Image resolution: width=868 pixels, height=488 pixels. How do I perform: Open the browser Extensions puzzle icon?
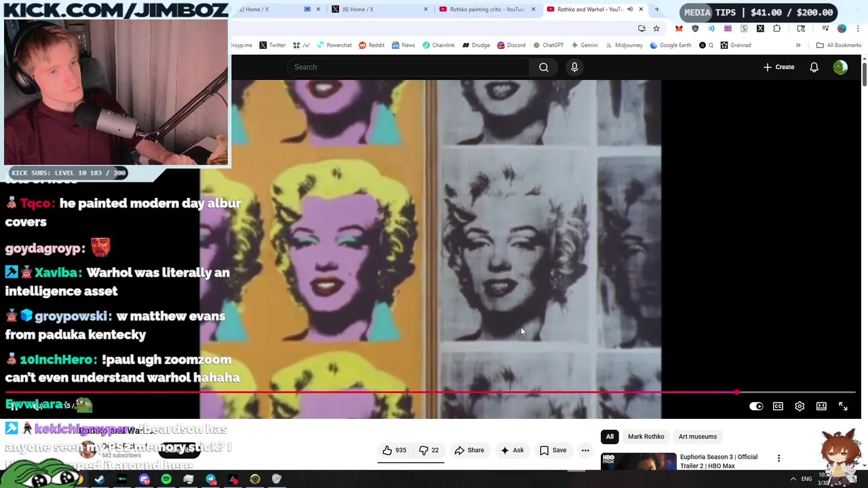777,28
